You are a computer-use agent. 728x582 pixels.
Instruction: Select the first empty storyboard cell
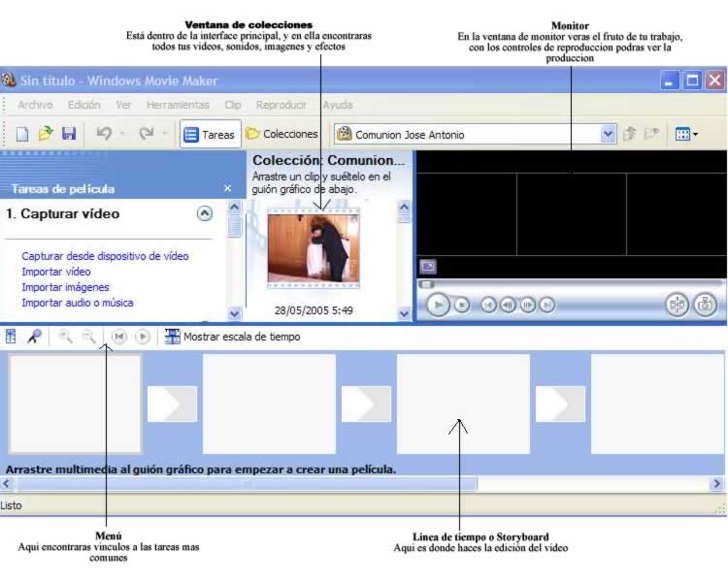[x=75, y=404]
